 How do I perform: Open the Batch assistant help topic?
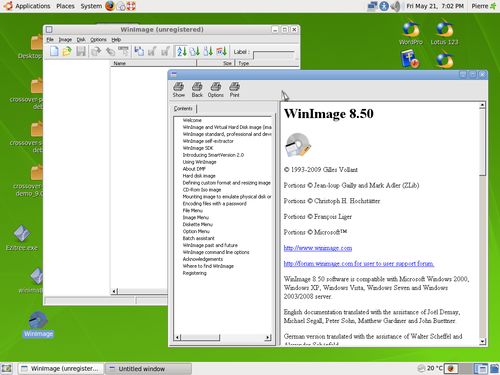coord(198,238)
